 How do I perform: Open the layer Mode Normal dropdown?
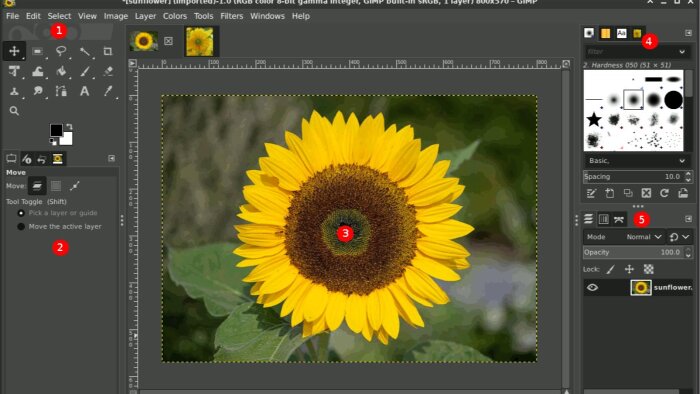(x=643, y=237)
